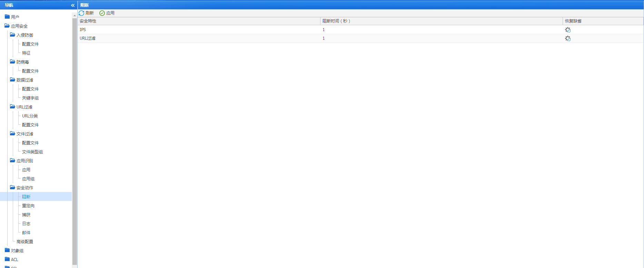Open the 关键字组 item
Image resolution: width=644 pixels, height=268 pixels.
pyautogui.click(x=30, y=98)
